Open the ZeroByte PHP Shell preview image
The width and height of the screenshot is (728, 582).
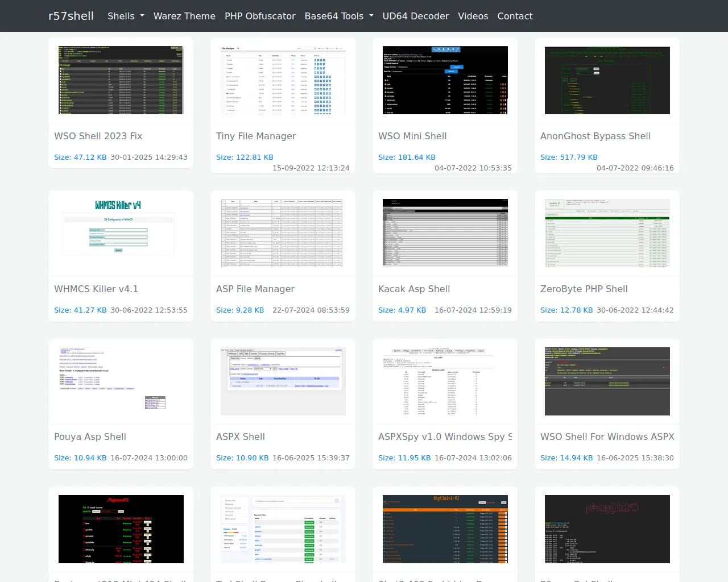point(607,233)
